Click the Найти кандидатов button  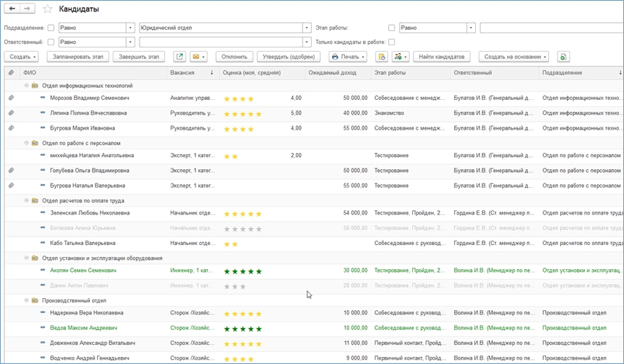[441, 57]
